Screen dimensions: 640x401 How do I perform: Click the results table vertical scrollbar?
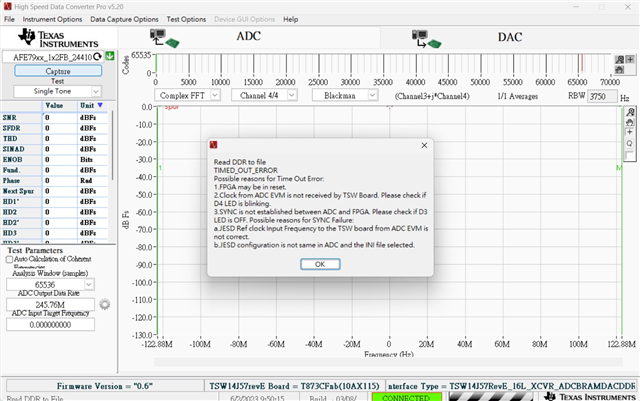112,146
